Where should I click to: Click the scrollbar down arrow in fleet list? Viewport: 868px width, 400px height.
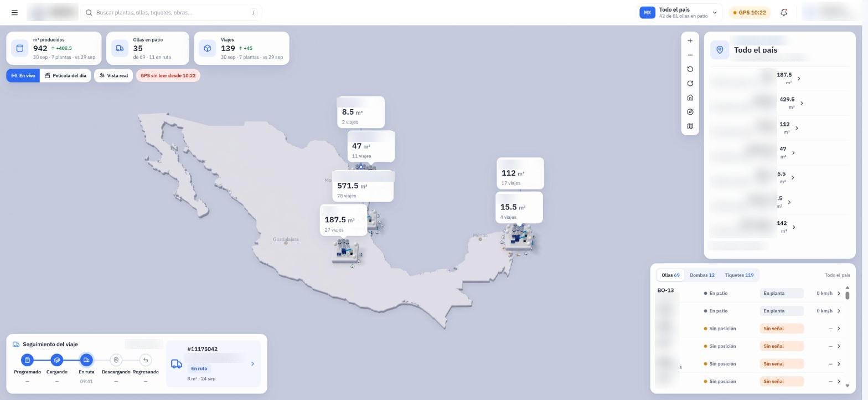click(x=847, y=386)
